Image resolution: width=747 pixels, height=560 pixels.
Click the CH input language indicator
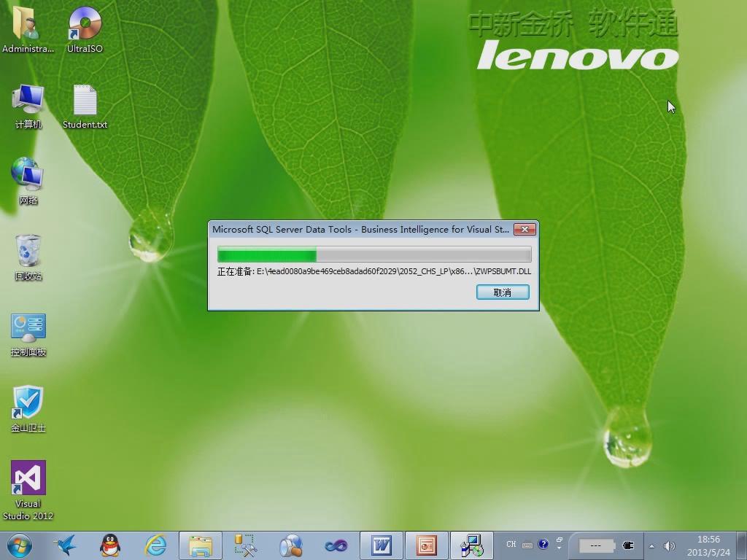(x=511, y=544)
